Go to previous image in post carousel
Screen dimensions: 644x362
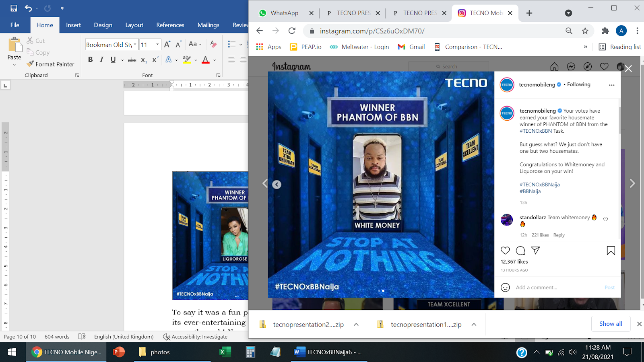pos(277,185)
